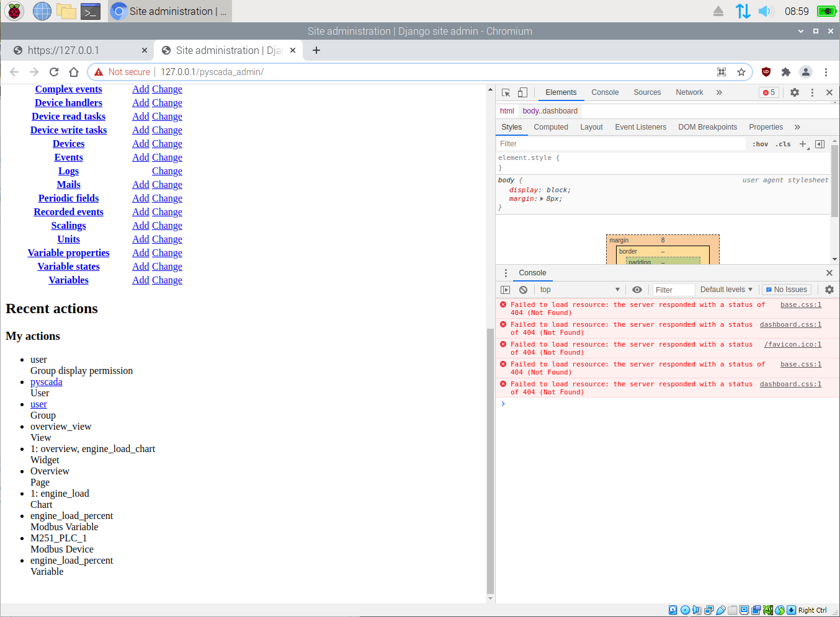The width and height of the screenshot is (840, 617).
Task: Open the uBlock Origin extension icon
Action: [766, 72]
